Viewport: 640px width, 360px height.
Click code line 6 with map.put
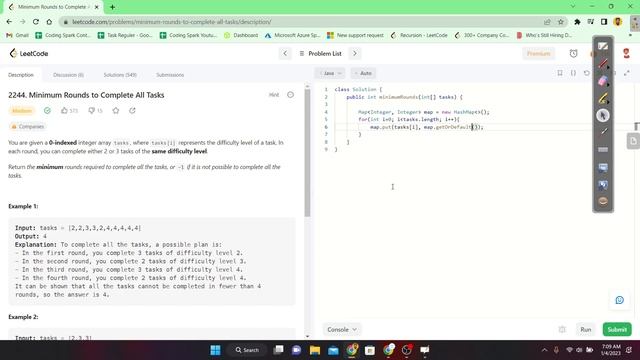pyautogui.click(x=426, y=127)
